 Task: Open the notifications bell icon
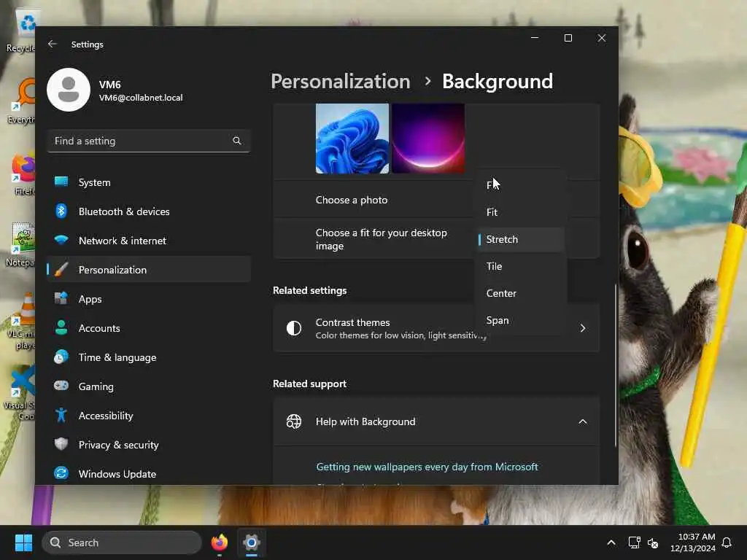727,542
